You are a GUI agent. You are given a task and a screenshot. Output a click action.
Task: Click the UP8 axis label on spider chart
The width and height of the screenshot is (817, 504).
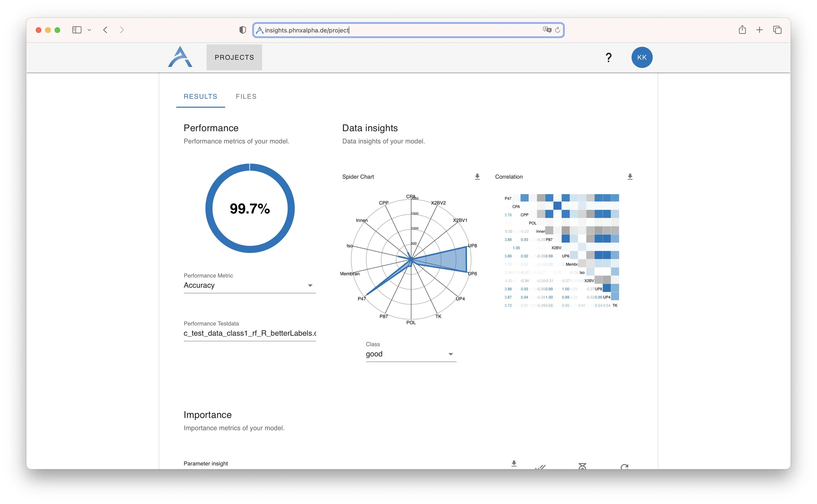pyautogui.click(x=472, y=246)
